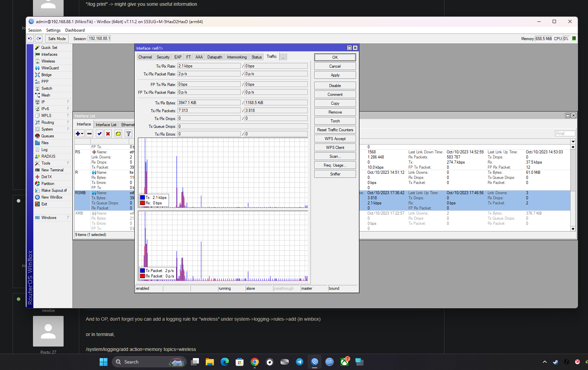Open the column dropdown arrow in Interface List

click(x=573, y=141)
